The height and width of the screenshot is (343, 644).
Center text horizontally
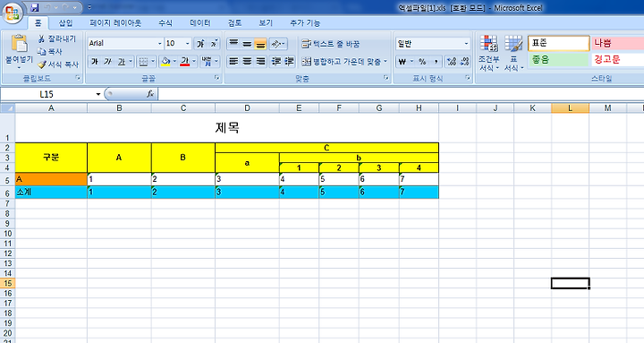(247, 62)
